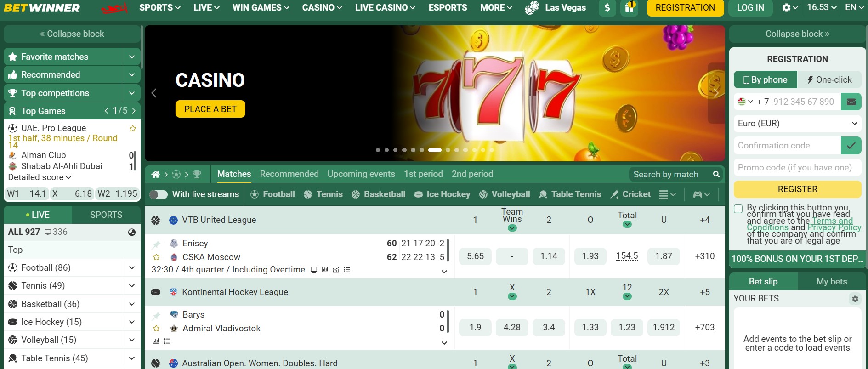This screenshot has height=369, width=868.
Task: Toggle With live streams switch
Action: pyautogui.click(x=159, y=194)
